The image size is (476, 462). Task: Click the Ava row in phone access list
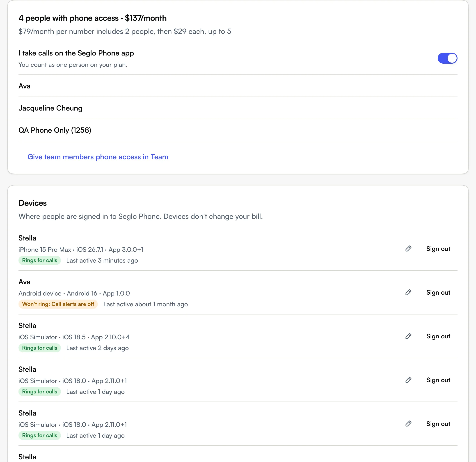click(238, 86)
